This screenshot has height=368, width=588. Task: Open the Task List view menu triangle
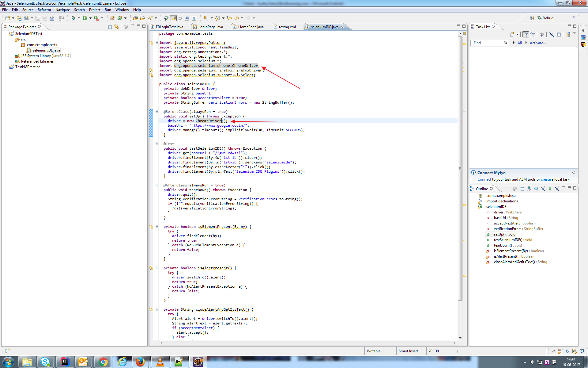point(575,33)
